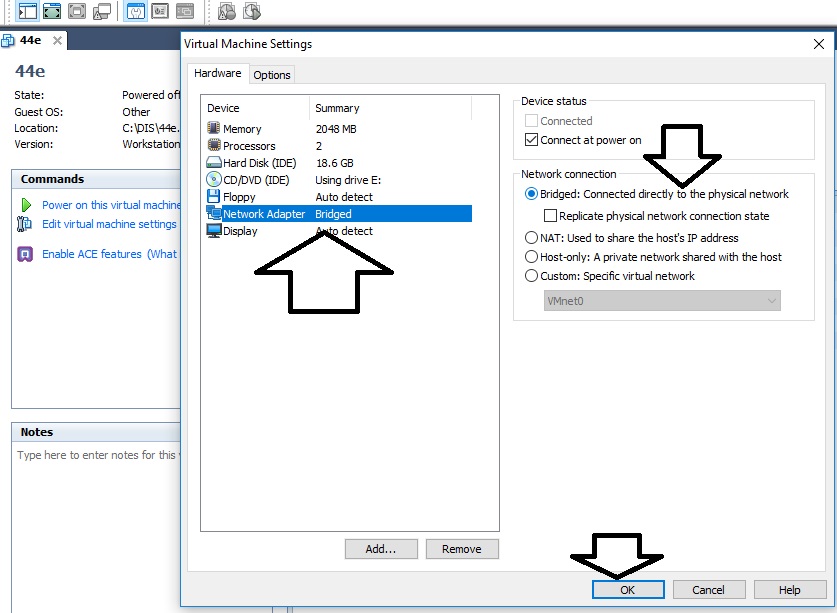Click Edit virtual machine settings link
This screenshot has width=837, height=613.
(109, 224)
